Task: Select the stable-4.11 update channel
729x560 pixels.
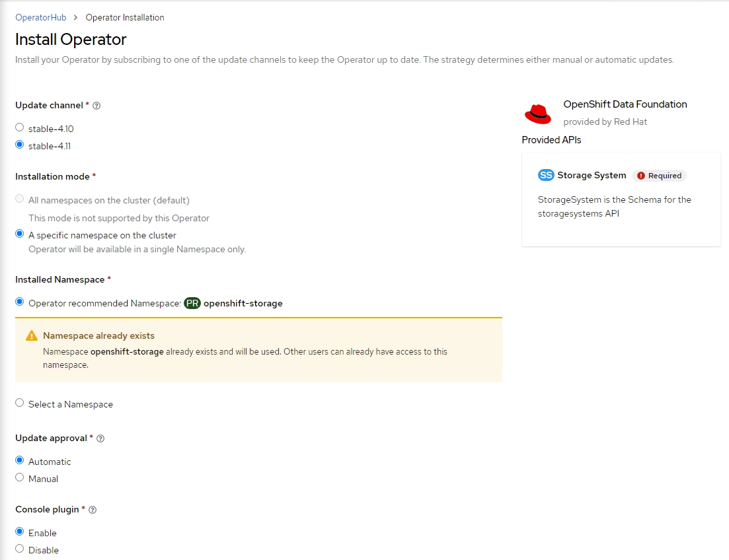Action: [20, 145]
